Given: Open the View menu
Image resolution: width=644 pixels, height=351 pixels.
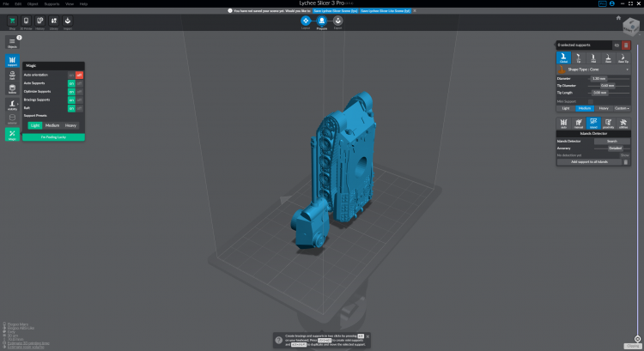Looking at the screenshot, I should click(70, 3).
